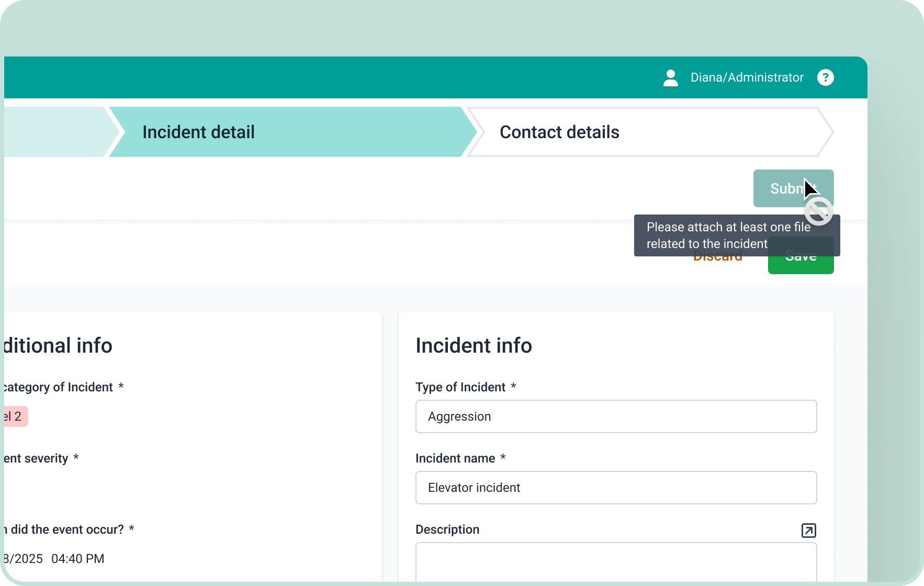
Task: Click the Category of Incident label
Action: pos(58,387)
